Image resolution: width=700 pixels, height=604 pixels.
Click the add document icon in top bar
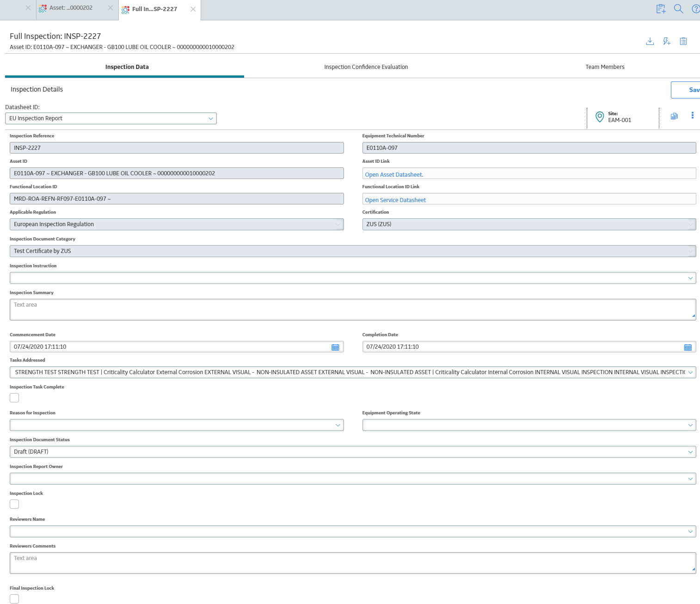click(661, 9)
